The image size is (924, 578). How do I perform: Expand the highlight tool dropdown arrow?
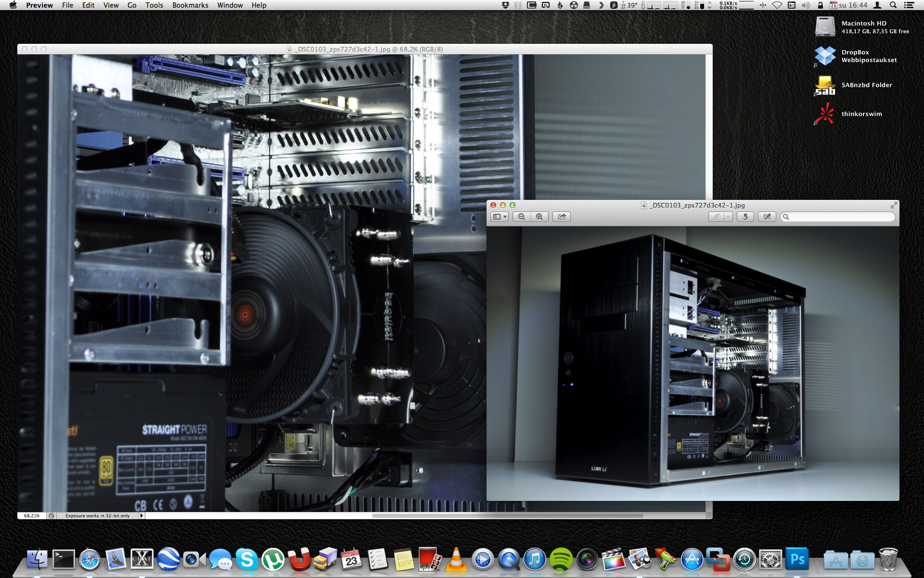pos(728,217)
